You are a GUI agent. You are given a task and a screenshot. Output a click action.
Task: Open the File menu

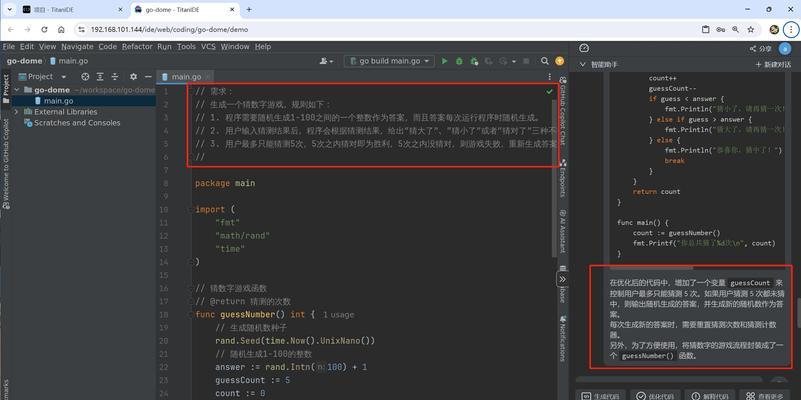(x=9, y=46)
